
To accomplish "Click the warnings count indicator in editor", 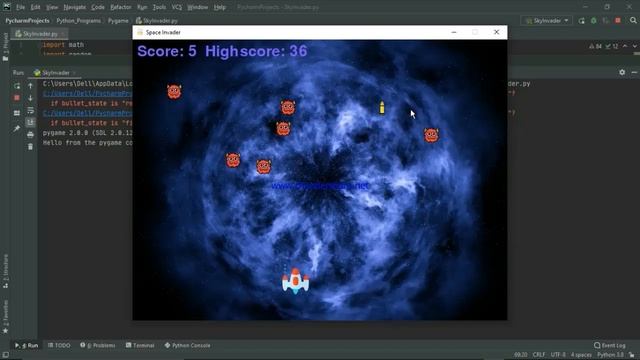I will point(595,47).
